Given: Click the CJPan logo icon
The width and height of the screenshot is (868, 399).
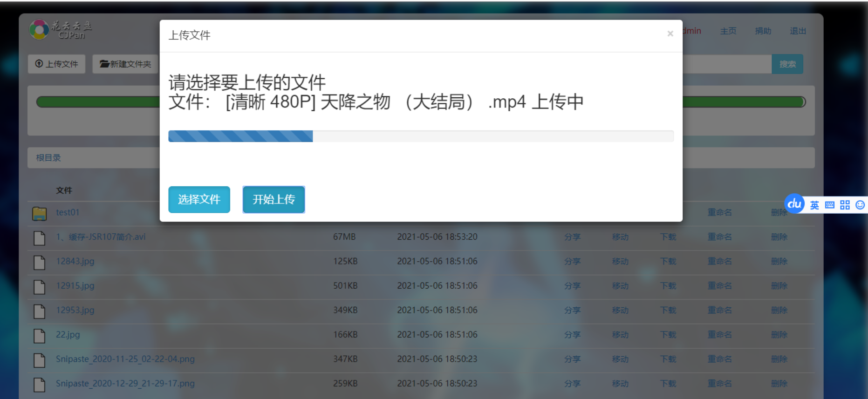Looking at the screenshot, I should click(39, 29).
